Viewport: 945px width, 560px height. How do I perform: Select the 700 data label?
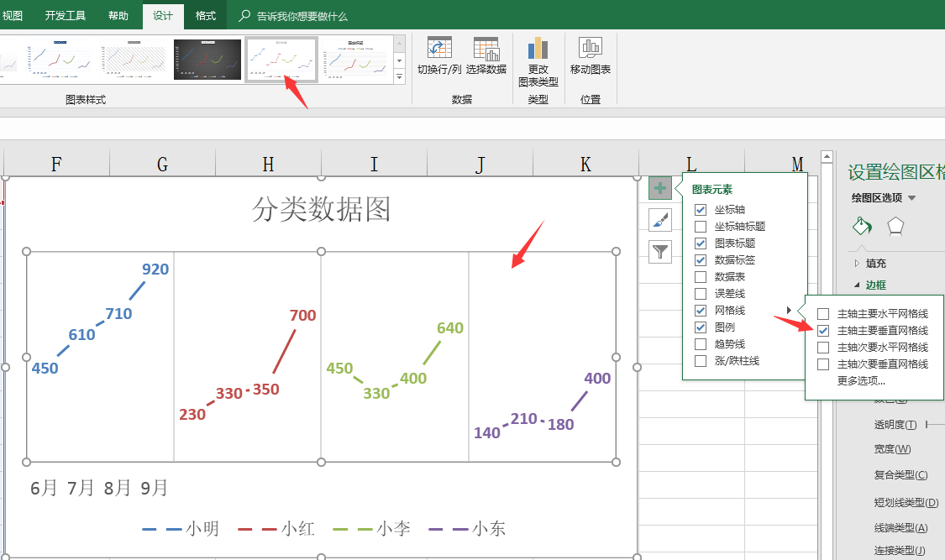coord(302,315)
